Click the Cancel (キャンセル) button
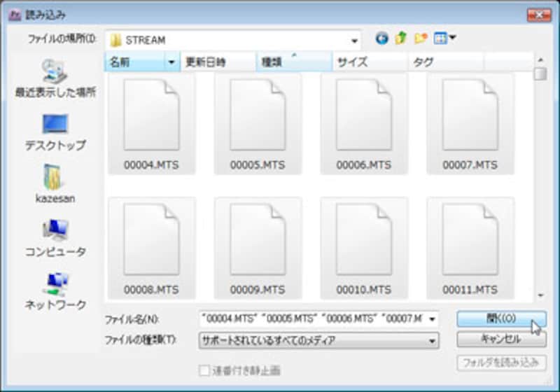Screen dimensions: 560x392 [500, 339]
